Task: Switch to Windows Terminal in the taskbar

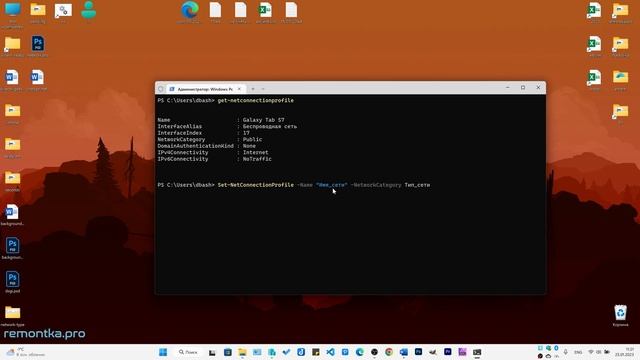Action: click(477, 352)
